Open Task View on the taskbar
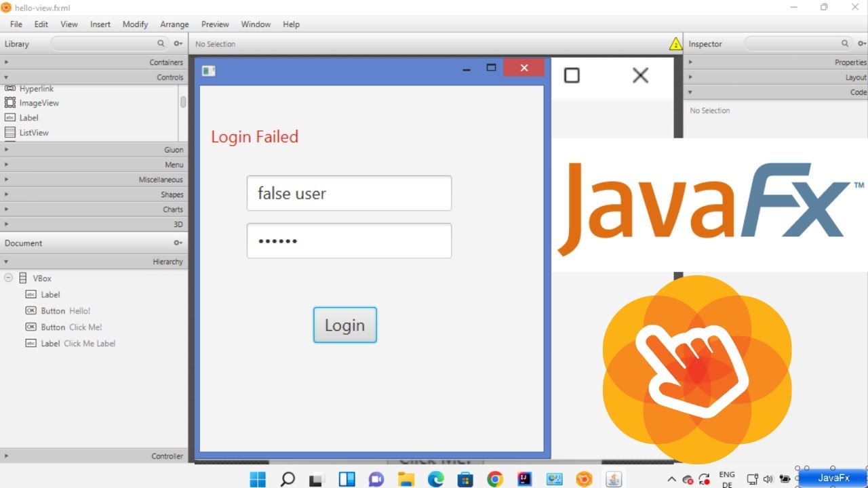Screen dimensions: 868x488 pyautogui.click(x=317, y=479)
